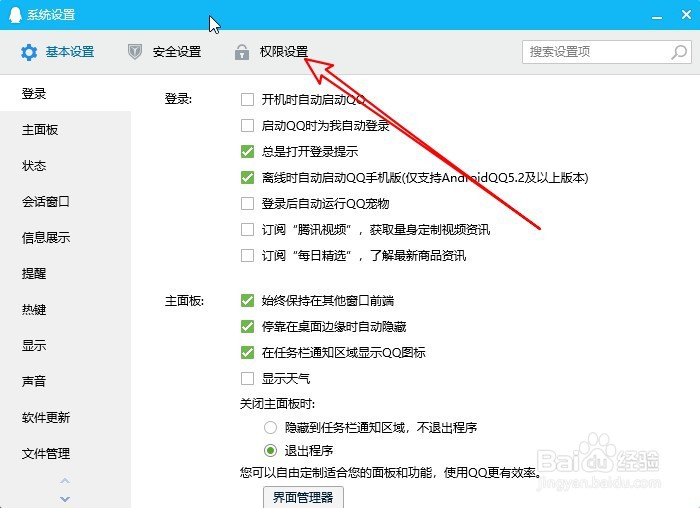Check the 订阅“每日精选” option
The image size is (700, 508).
[x=247, y=256]
